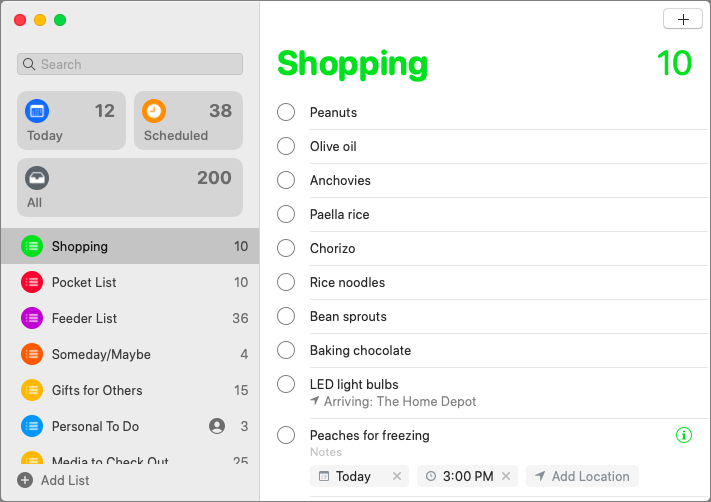Complete the LED light bulbs reminder
Viewport: 711px width, 502px height.
(286, 384)
